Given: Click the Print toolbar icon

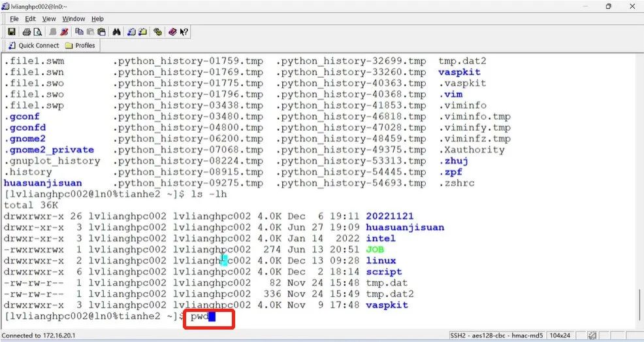Looking at the screenshot, I should [x=27, y=31].
